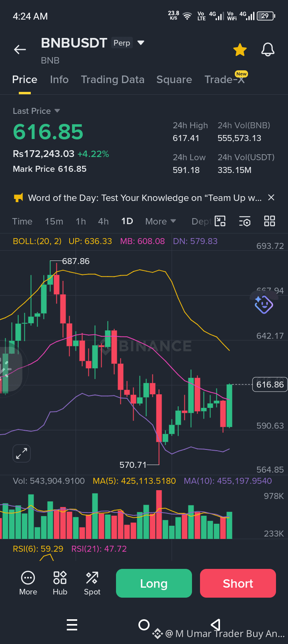Select the 15m chart interval
Screen dimensions: 288x644
pos(54,221)
